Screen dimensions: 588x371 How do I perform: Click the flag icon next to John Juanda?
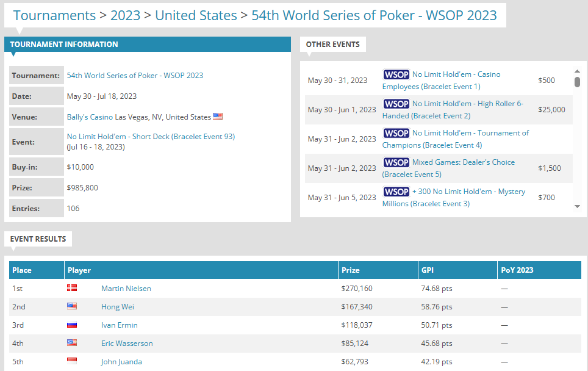coord(71,361)
